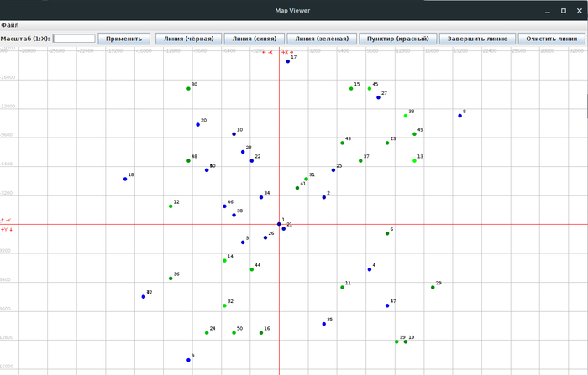
Task: Click blue point 9 at bottom
Action: (x=188, y=360)
